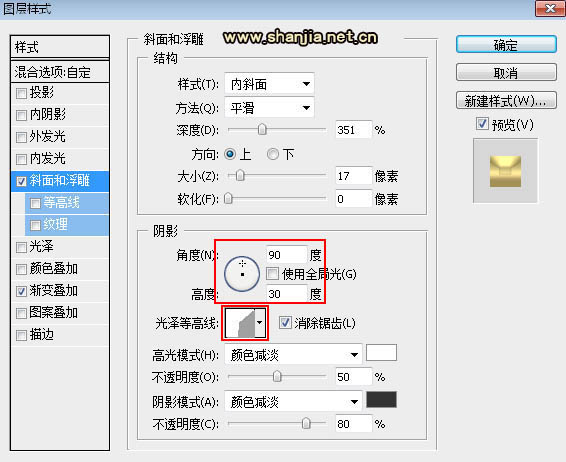The image size is (566, 462).
Task: Click the 确定 OK button
Action: [x=506, y=45]
